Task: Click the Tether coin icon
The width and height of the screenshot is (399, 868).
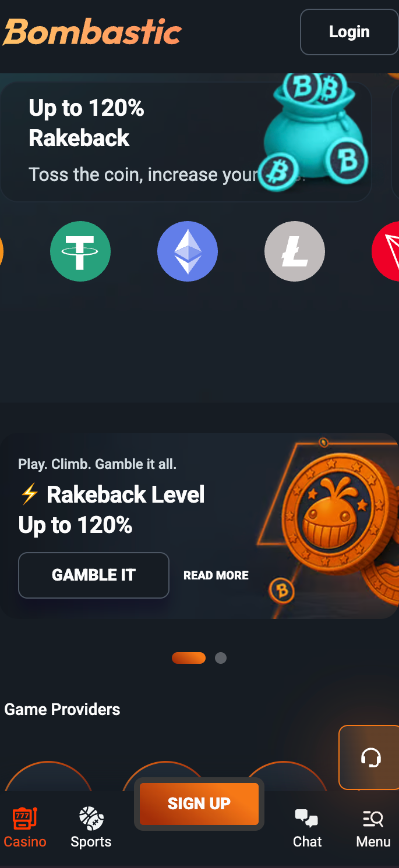Action: tap(80, 251)
